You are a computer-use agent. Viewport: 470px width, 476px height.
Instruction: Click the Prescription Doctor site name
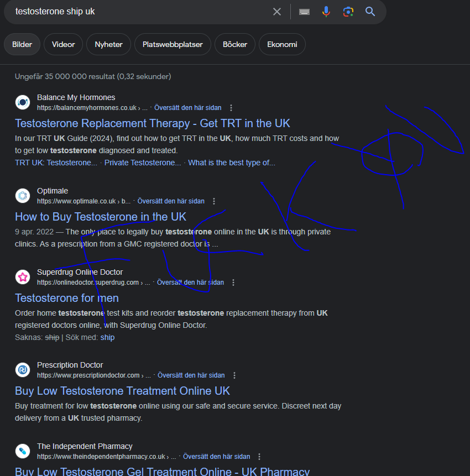70,365
